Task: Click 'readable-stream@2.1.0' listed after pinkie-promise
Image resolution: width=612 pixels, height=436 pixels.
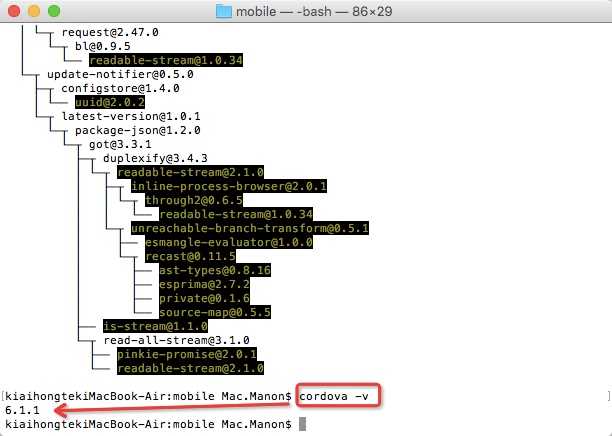Action: (190, 369)
